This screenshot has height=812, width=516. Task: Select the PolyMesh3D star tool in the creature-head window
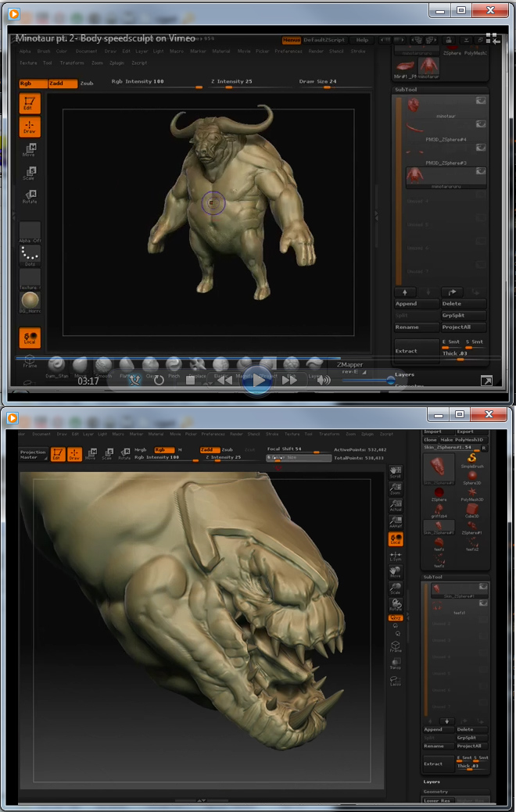coord(472,493)
